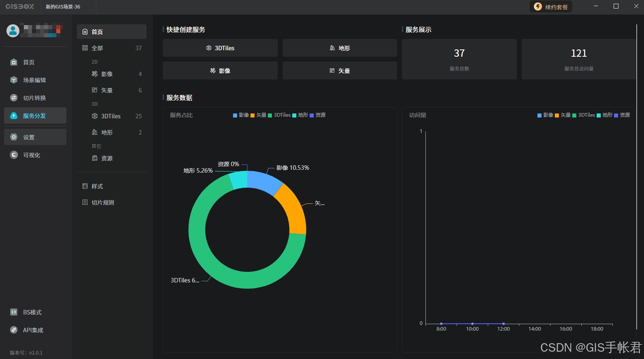The image size is (644, 359).
Task: Click the 样式 icon
Action: (x=85, y=186)
